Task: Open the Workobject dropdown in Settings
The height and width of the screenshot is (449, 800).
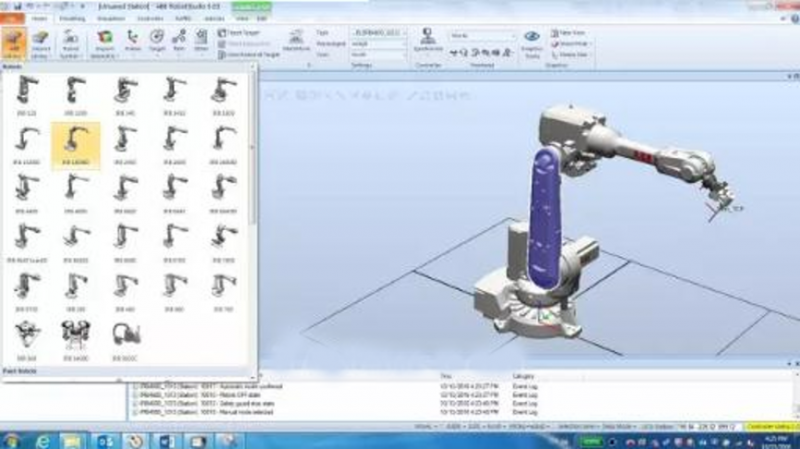Action: [379, 44]
